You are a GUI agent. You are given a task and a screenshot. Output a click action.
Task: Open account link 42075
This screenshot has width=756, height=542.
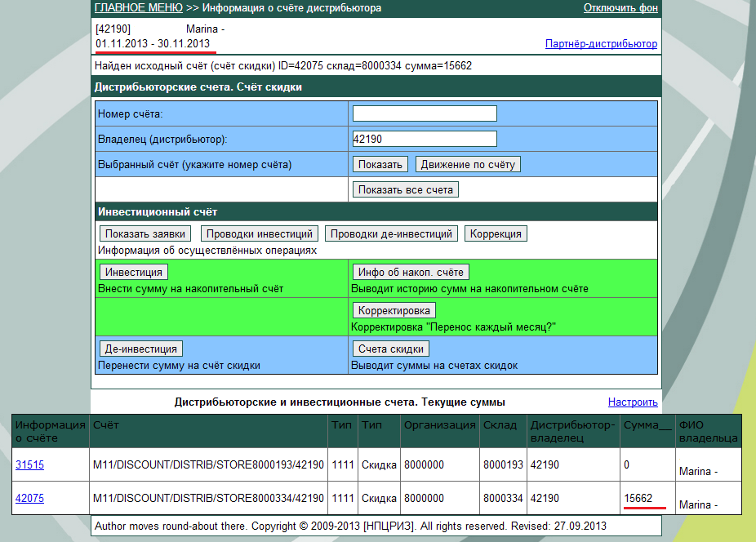point(29,498)
